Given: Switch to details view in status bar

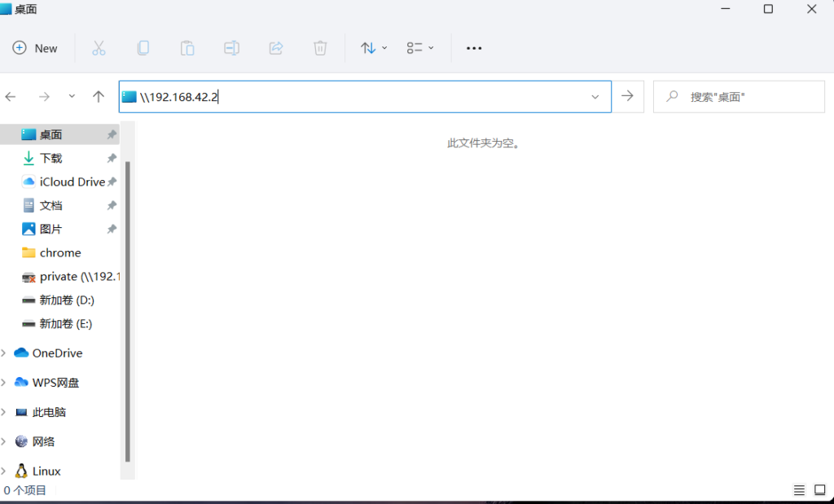Looking at the screenshot, I should tap(800, 490).
